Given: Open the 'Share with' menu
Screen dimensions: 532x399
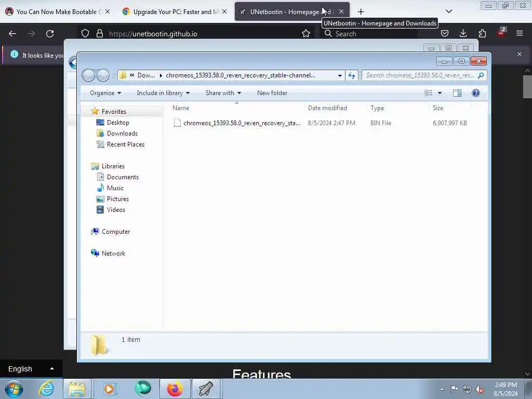Looking at the screenshot, I should (x=223, y=93).
